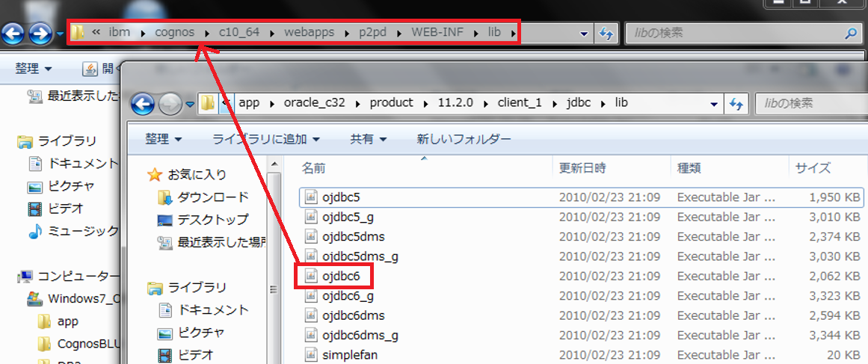Sort by 種類 column header
The width and height of the screenshot is (868, 364).
coord(689,168)
